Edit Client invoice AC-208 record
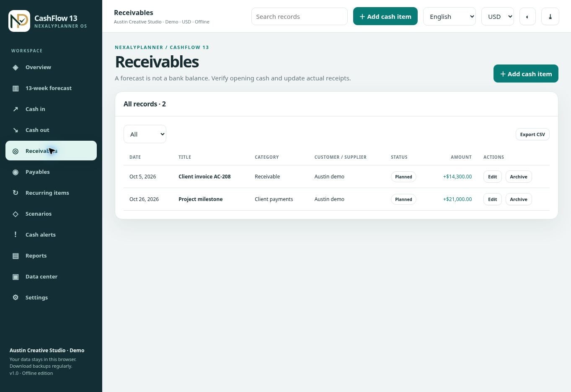The image size is (571, 392). click(492, 177)
